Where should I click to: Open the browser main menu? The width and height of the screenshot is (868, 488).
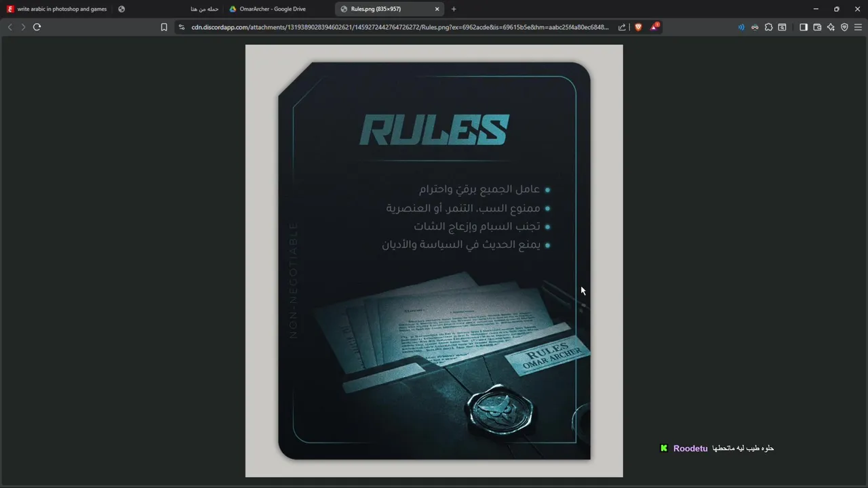tap(858, 27)
